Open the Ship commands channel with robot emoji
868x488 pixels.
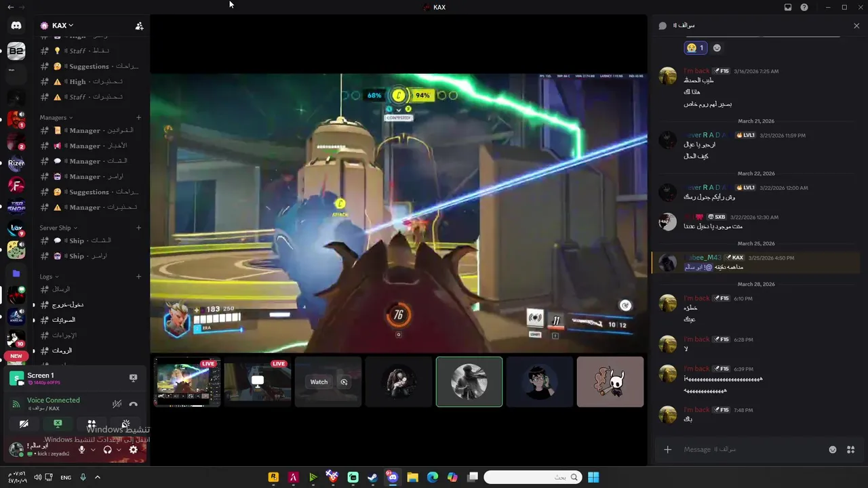90,256
